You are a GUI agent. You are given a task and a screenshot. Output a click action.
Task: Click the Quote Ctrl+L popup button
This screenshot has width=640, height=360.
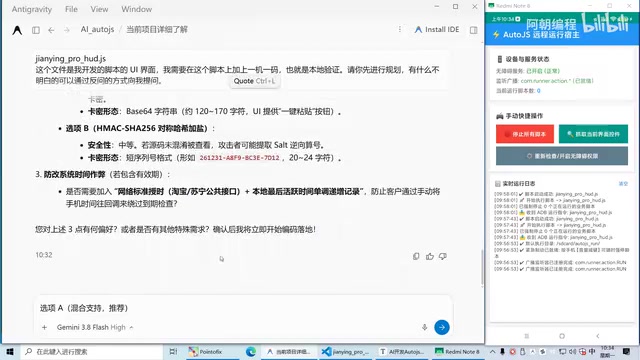pyautogui.click(x=255, y=81)
